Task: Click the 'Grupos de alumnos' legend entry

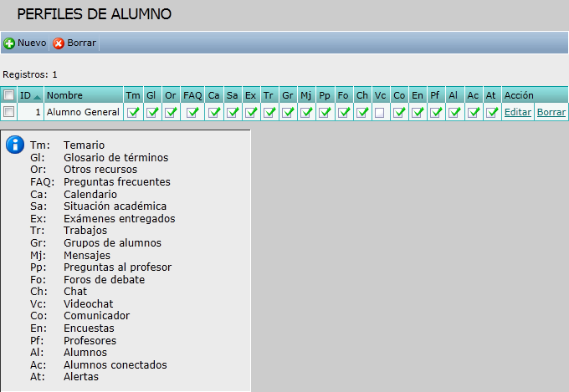Action: [x=112, y=243]
